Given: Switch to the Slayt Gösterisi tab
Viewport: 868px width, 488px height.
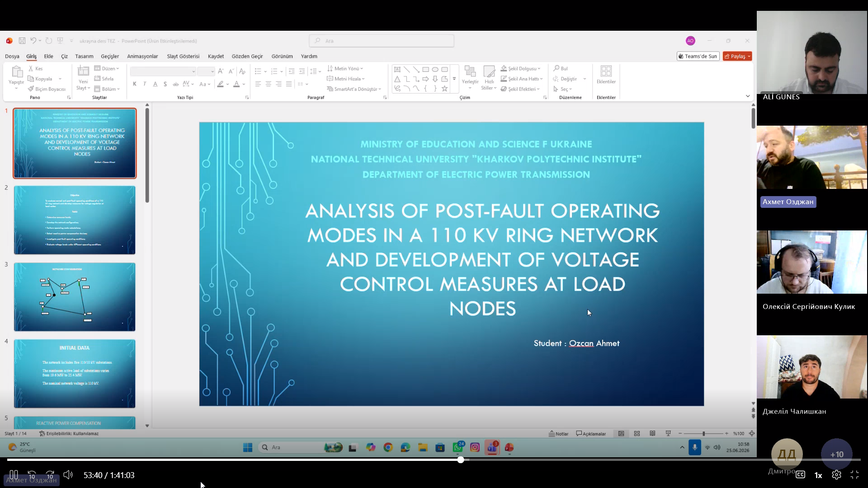Looking at the screenshot, I should pyautogui.click(x=183, y=56).
